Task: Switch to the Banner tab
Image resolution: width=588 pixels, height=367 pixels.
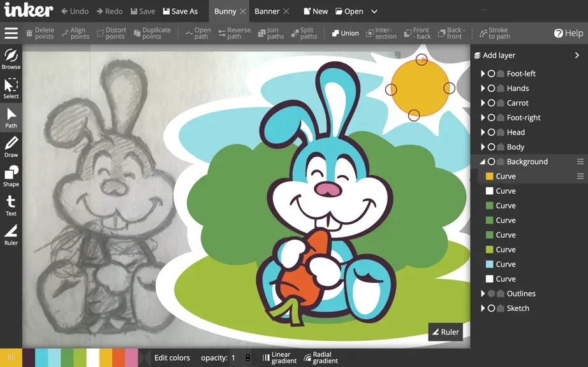Action: coord(267,11)
